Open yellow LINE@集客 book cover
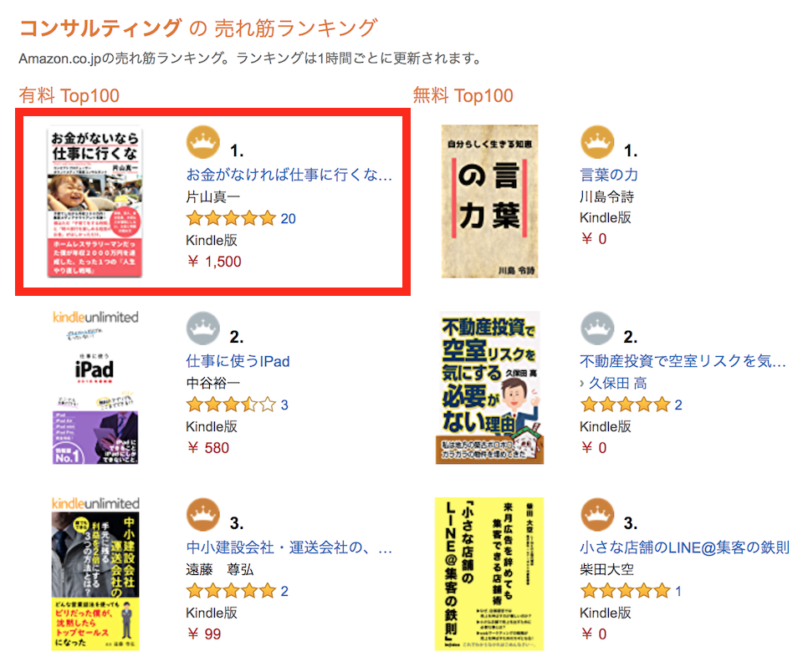This screenshot has height=672, width=808. coord(489,573)
